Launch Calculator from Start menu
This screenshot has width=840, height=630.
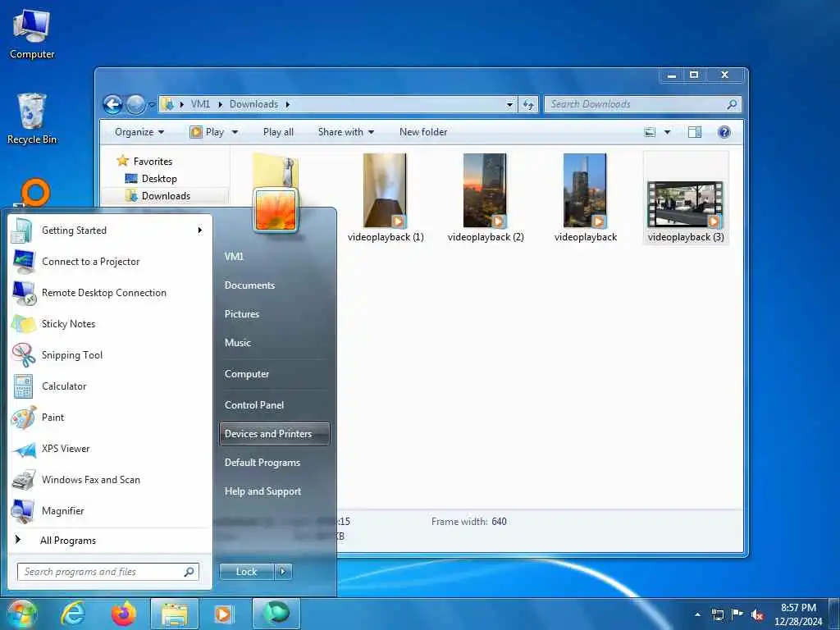(109, 386)
